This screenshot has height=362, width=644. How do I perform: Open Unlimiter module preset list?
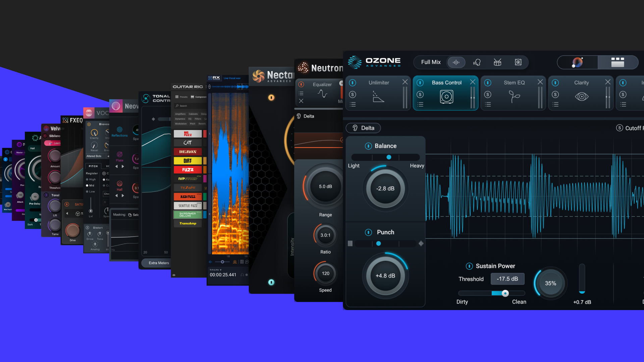[x=353, y=105]
